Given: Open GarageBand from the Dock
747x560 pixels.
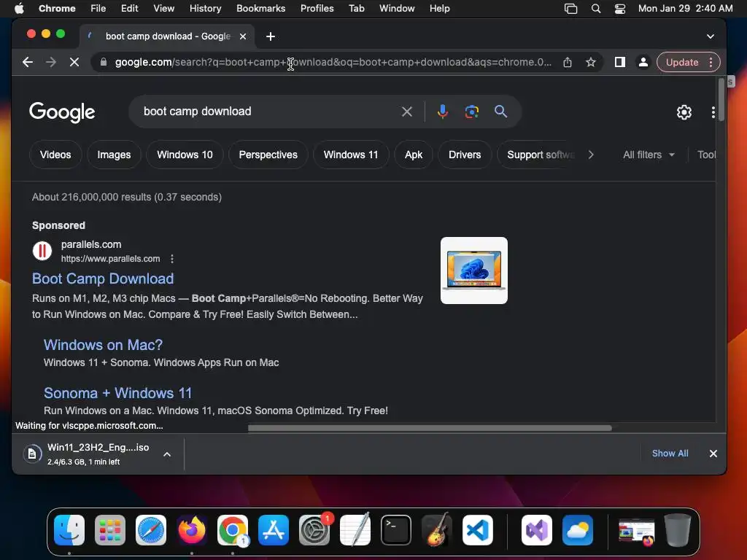Looking at the screenshot, I should coord(436,530).
